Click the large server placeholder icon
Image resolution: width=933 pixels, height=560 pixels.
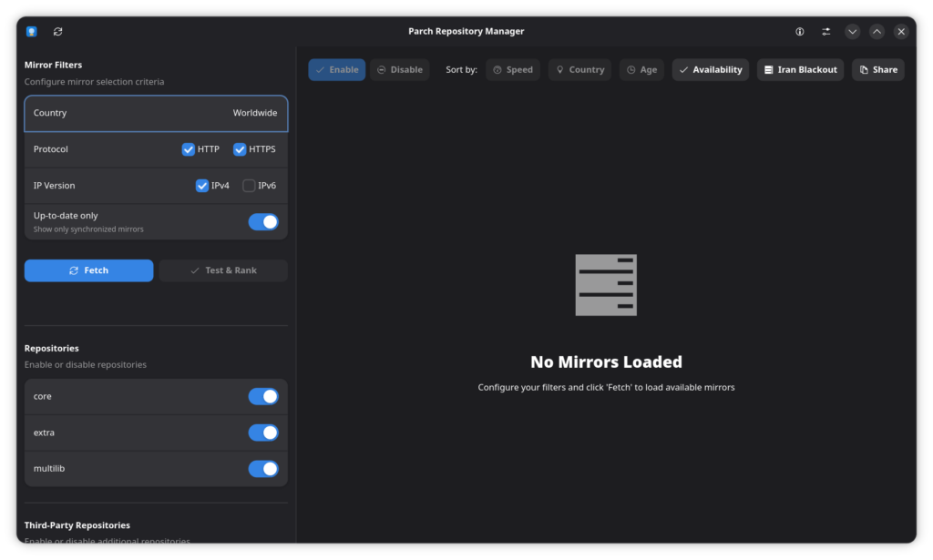pos(606,285)
